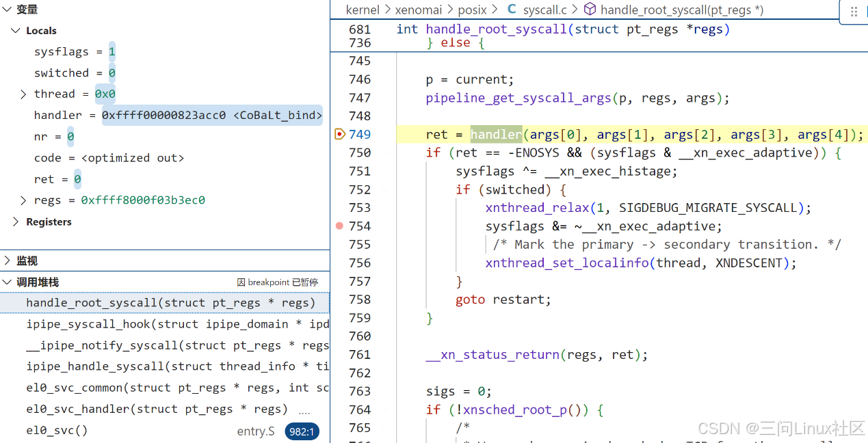Screen dimensions: 868x443
Task: Open the posix breadcrumb segment
Action: point(473,10)
